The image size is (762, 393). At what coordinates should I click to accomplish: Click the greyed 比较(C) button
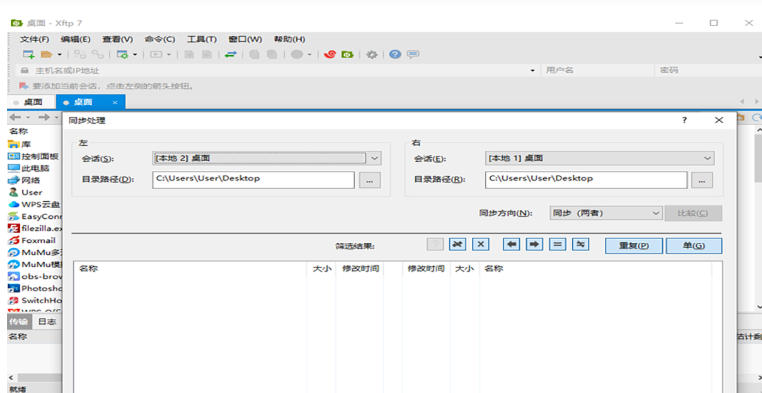pyautogui.click(x=693, y=213)
